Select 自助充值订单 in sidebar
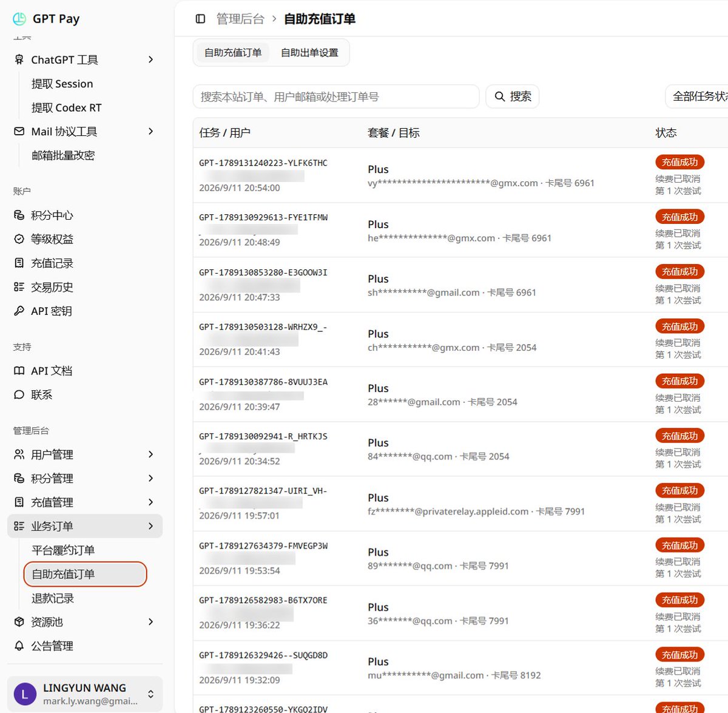This screenshot has height=713, width=728. tap(86, 574)
